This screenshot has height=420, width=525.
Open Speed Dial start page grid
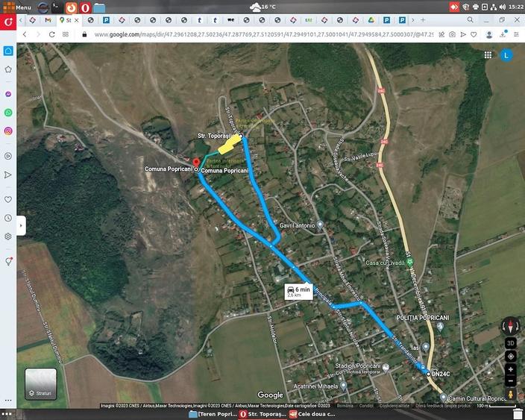tap(66, 34)
